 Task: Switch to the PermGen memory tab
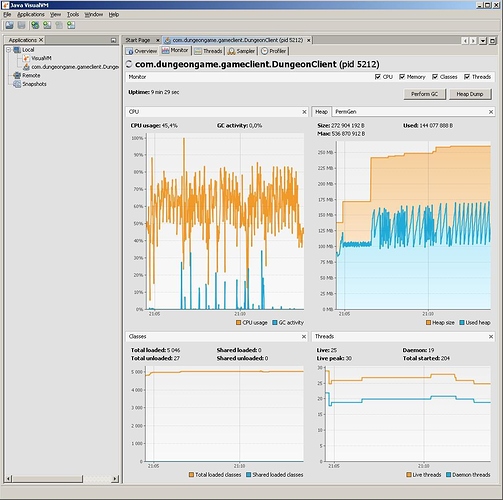tap(346, 112)
